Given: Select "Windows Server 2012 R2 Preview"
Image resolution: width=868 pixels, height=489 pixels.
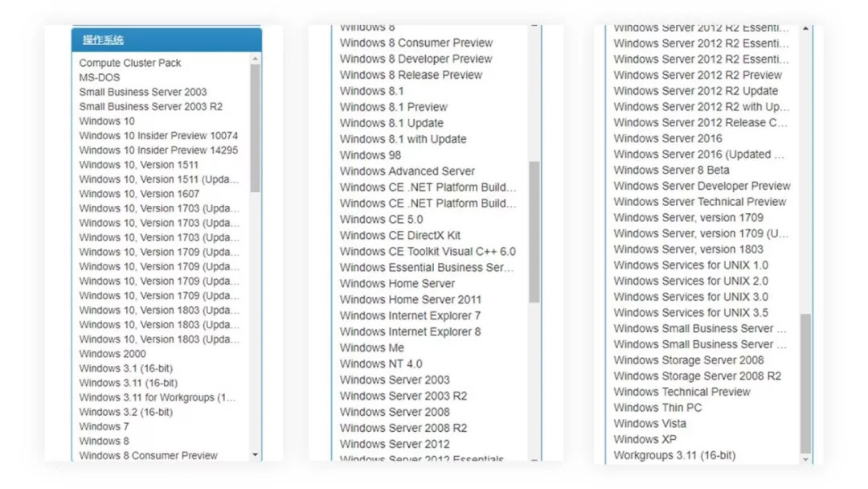Looking at the screenshot, I should click(x=698, y=75).
